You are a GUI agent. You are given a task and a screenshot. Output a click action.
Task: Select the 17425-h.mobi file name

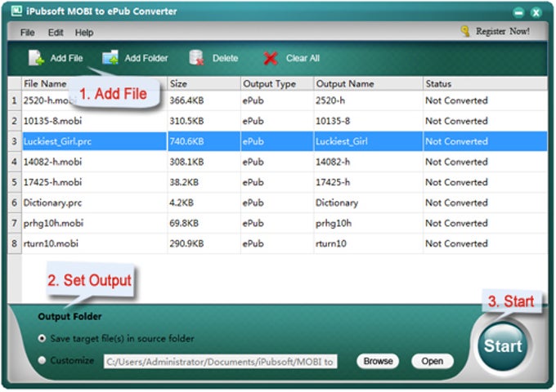click(52, 182)
